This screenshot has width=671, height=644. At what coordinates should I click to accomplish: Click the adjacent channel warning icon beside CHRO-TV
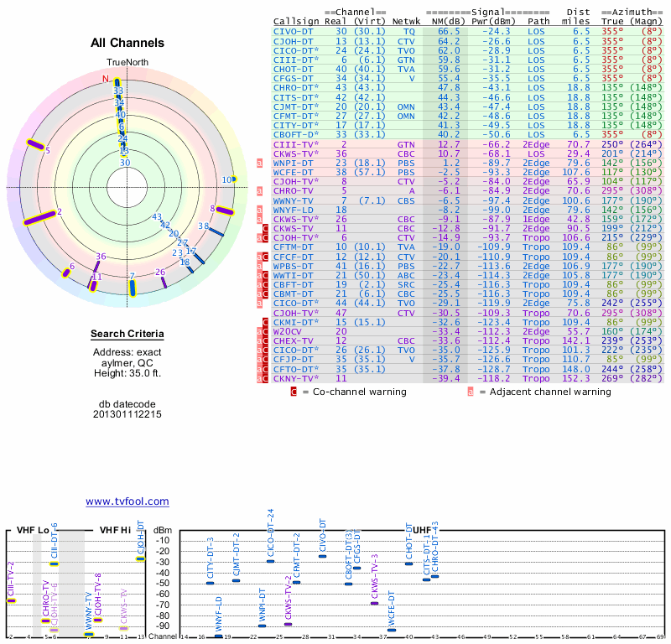point(260,191)
